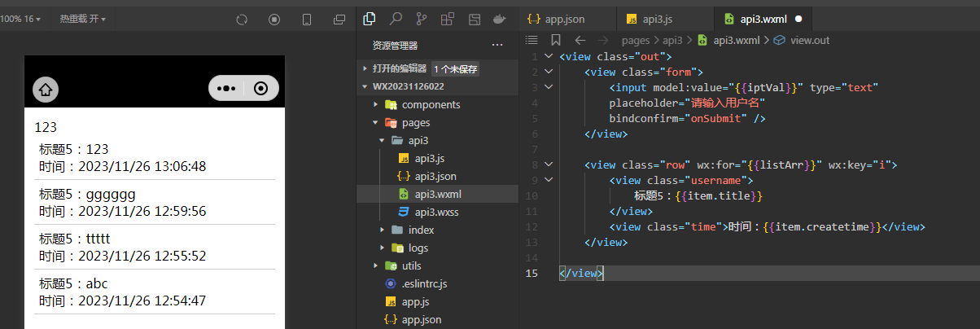Click the editor bookmark icon

pos(556,39)
